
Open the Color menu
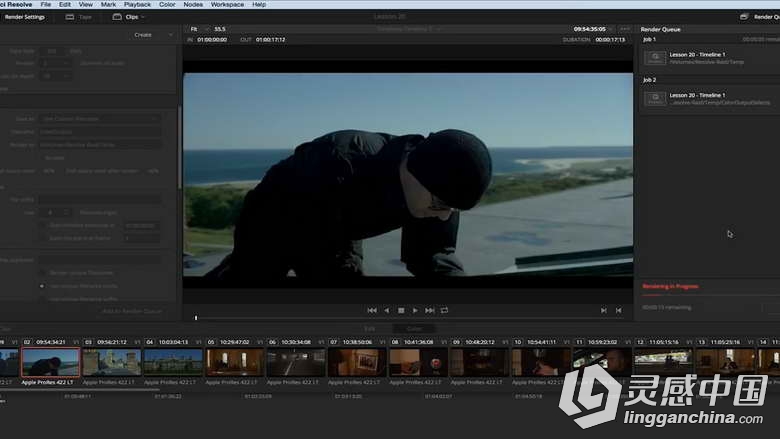[167, 4]
